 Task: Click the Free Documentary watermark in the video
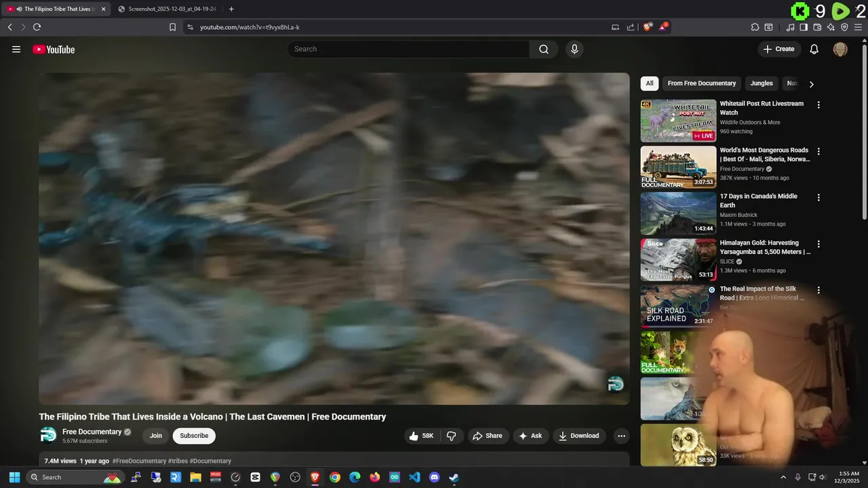(x=616, y=384)
